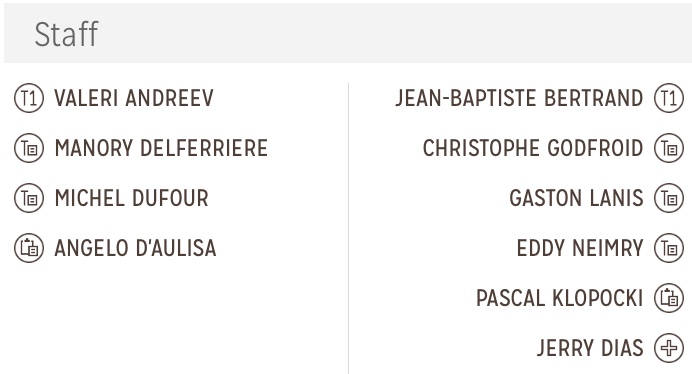The image size is (692, 374).
Task: Click the trainer icon beside Eddy Neimry
Action: click(669, 248)
